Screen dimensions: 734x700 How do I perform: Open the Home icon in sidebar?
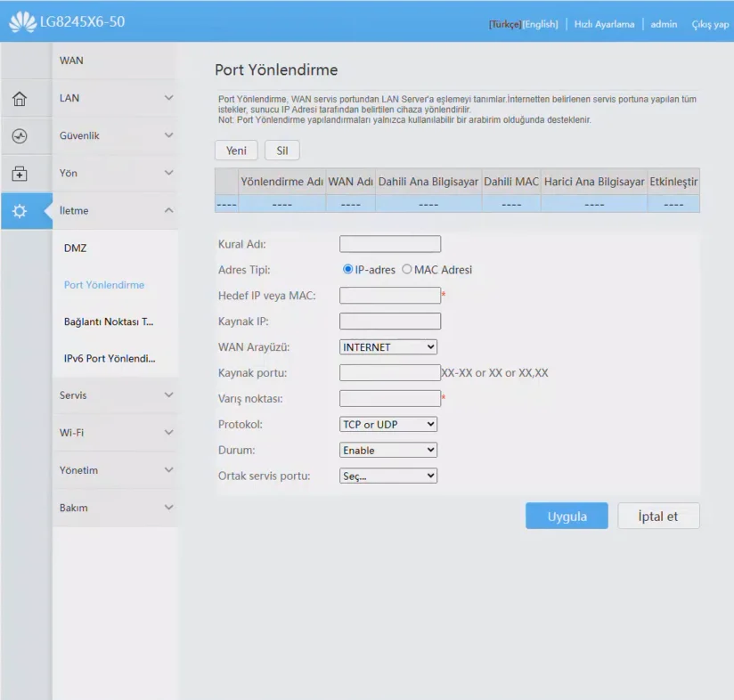pyautogui.click(x=20, y=98)
